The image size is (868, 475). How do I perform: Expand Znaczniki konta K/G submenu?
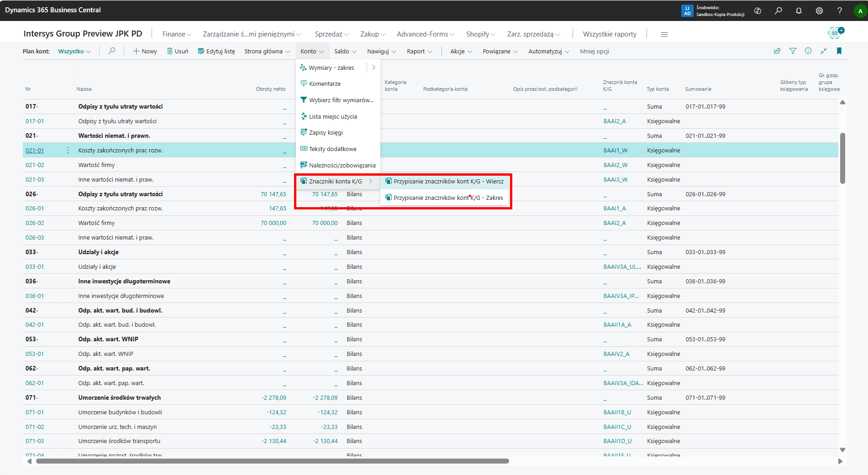pos(338,181)
